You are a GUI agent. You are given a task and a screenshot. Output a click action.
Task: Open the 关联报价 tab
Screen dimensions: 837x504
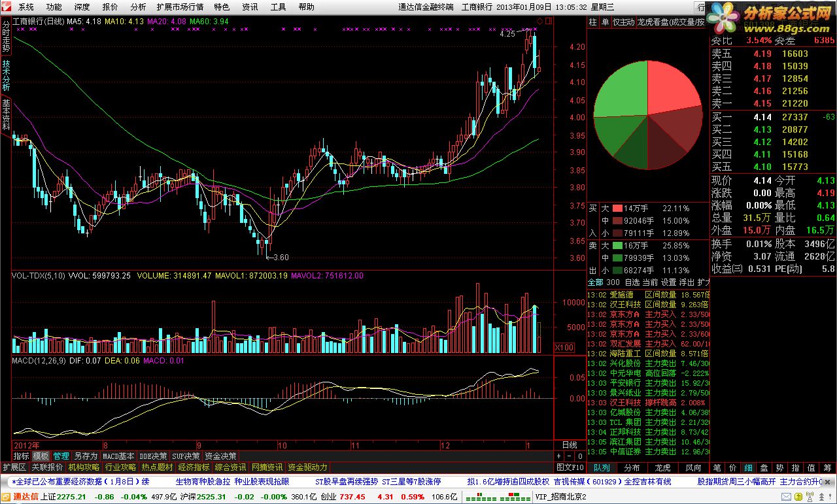point(47,467)
